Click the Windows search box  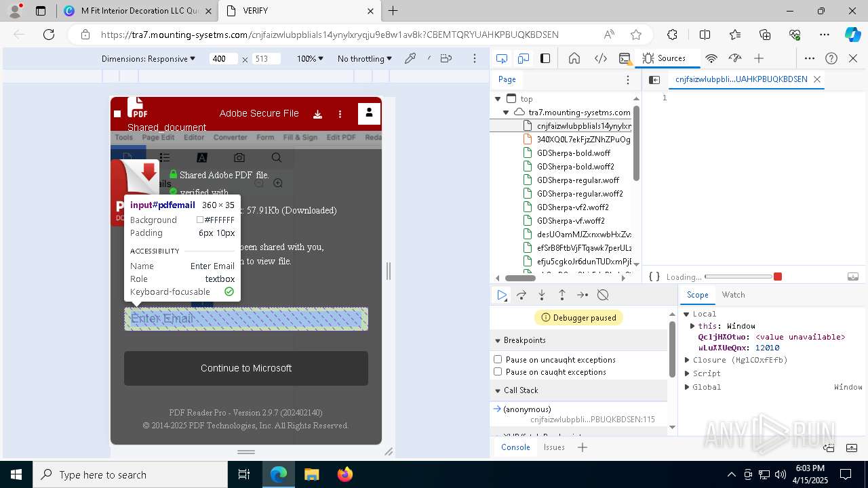point(130,474)
